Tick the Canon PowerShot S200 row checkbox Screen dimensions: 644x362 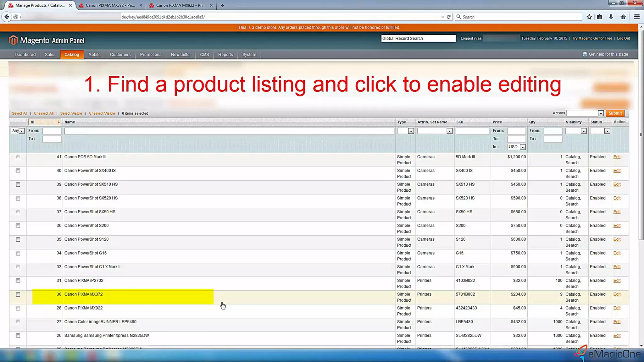[18, 226]
